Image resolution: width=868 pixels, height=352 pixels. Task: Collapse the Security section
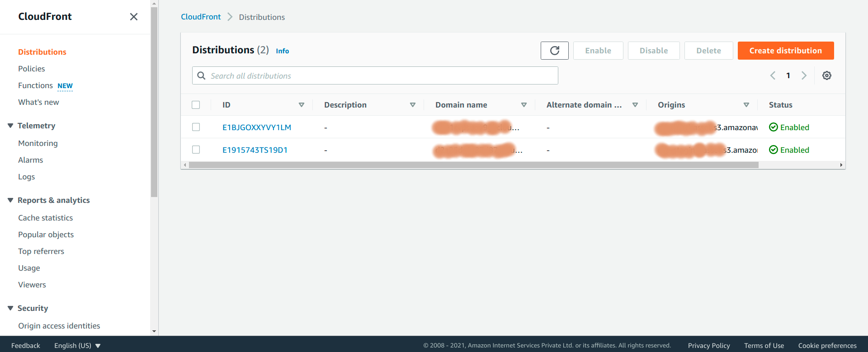pos(10,308)
